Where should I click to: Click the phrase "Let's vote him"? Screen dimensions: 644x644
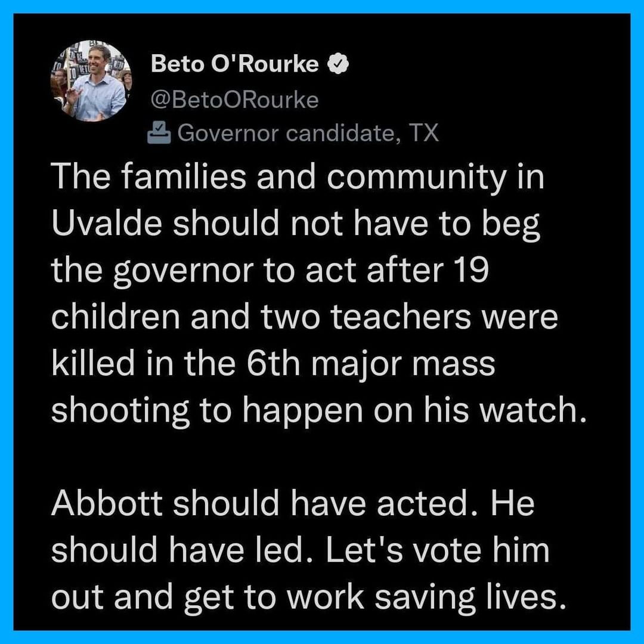pyautogui.click(x=438, y=550)
